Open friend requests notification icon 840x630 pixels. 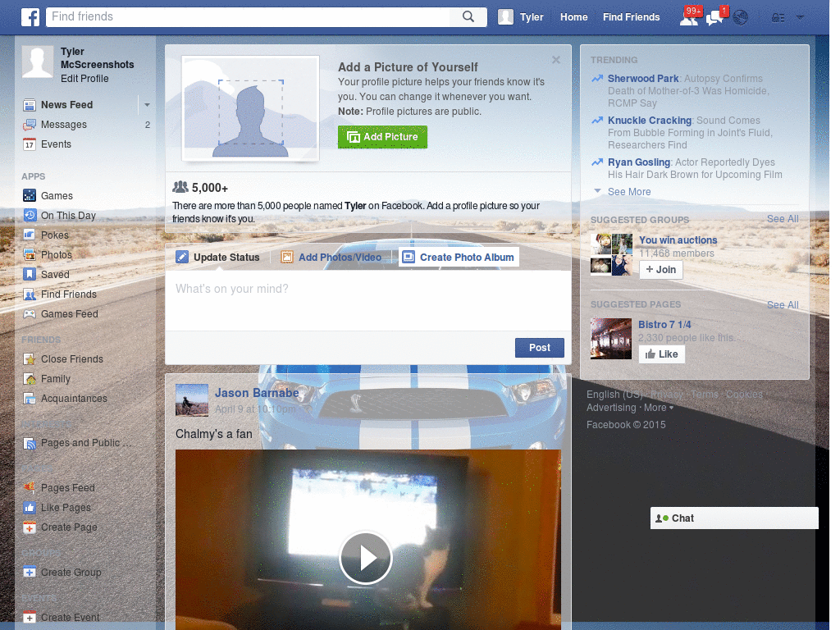click(x=689, y=17)
